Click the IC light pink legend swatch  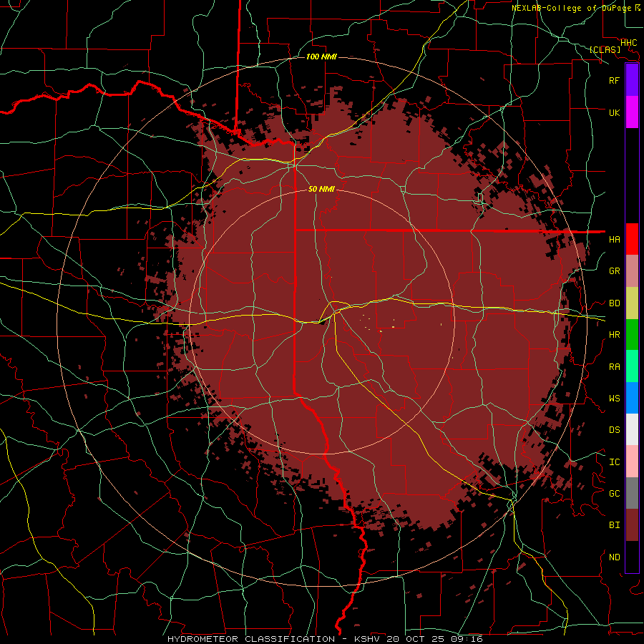[x=632, y=462]
